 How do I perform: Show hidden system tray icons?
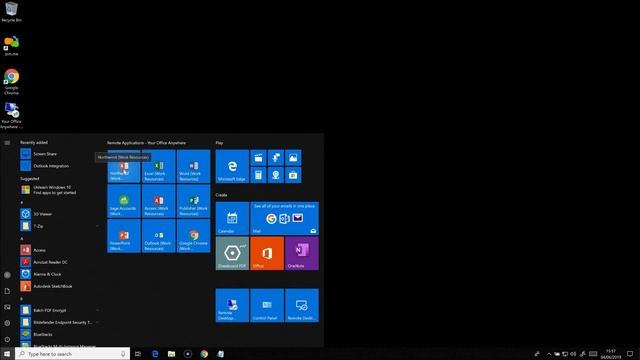(x=549, y=354)
